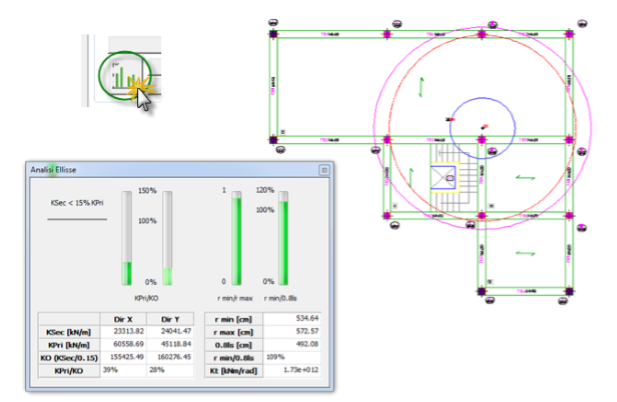Viewport: 617px width, 402px height.
Task: Select the 109% ratio cell
Action: [292, 357]
